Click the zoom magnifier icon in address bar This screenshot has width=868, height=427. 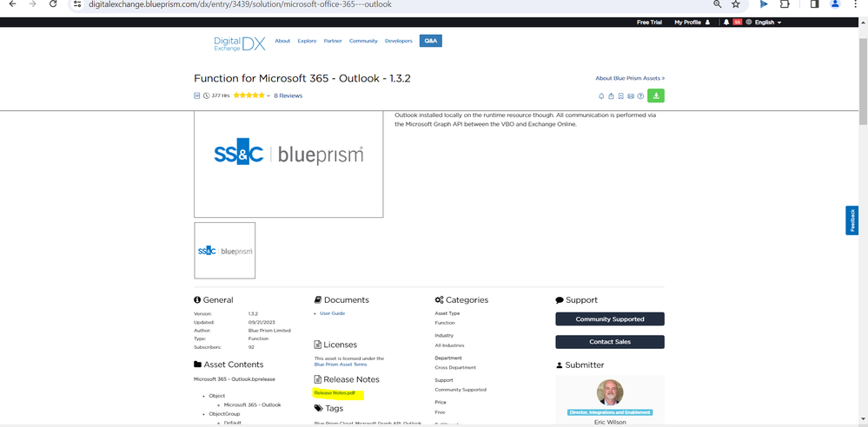(718, 3)
